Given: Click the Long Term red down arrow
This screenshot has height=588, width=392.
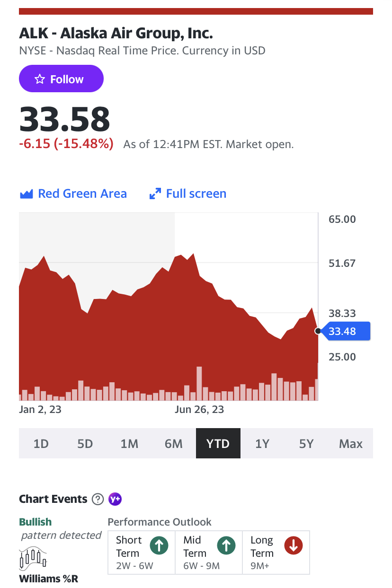Looking at the screenshot, I should tap(294, 546).
